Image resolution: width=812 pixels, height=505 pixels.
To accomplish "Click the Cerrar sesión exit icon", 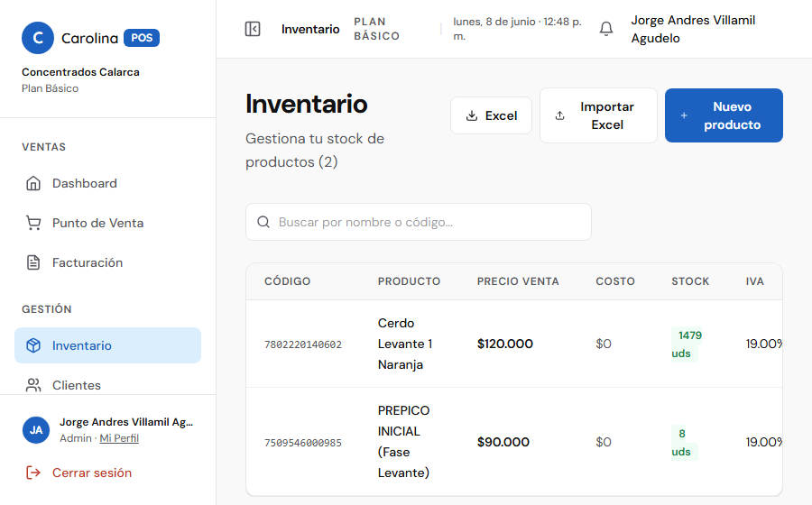I will tap(33, 473).
